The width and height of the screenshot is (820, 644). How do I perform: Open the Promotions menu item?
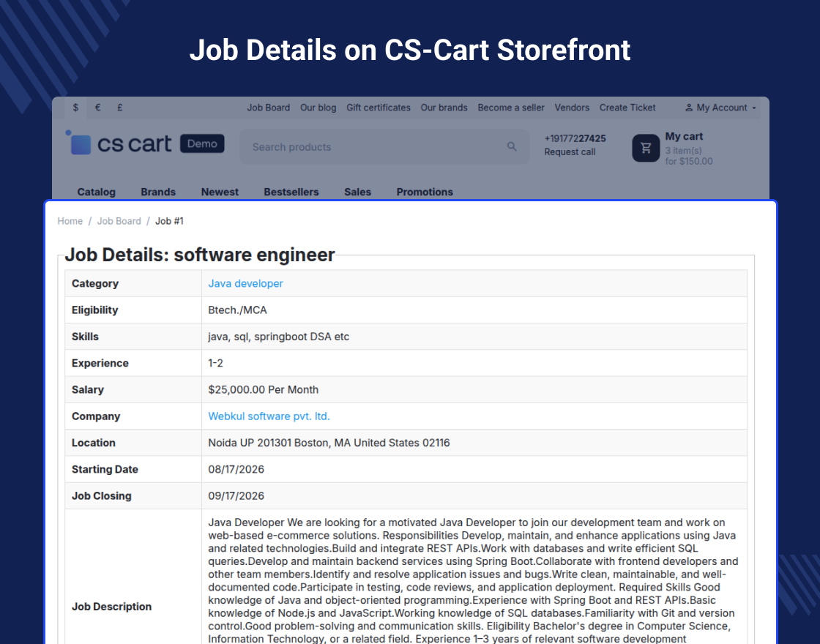(x=425, y=192)
